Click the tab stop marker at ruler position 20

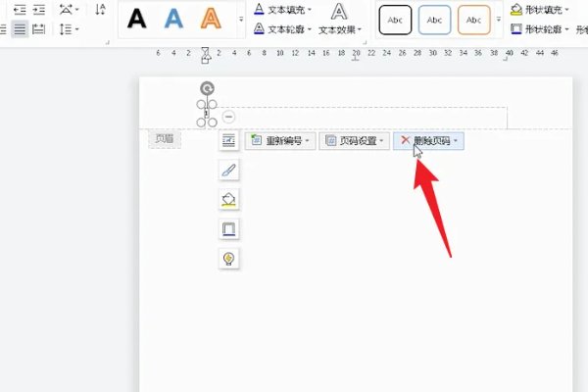(356, 59)
